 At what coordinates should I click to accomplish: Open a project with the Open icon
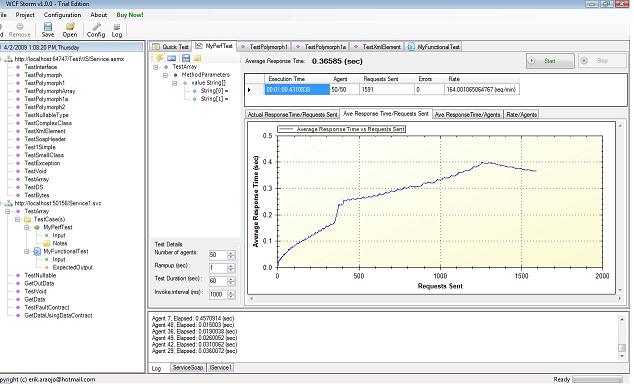pyautogui.click(x=70, y=30)
